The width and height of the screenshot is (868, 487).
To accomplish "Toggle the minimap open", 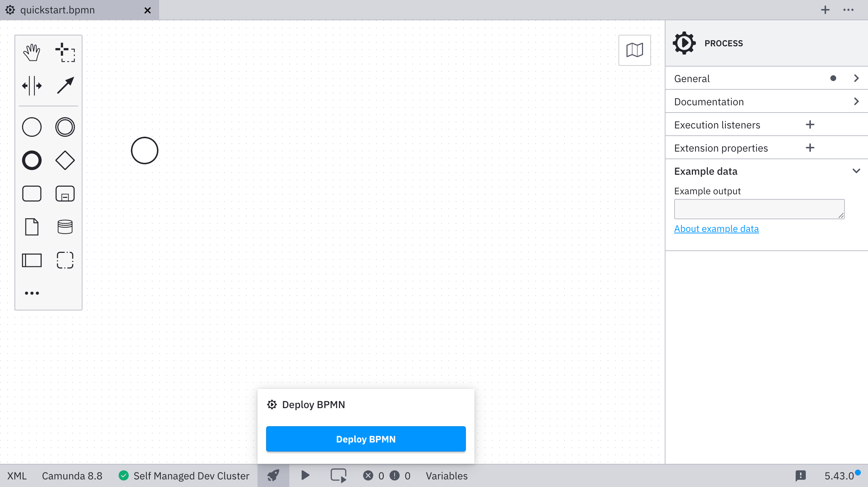I will coord(634,50).
